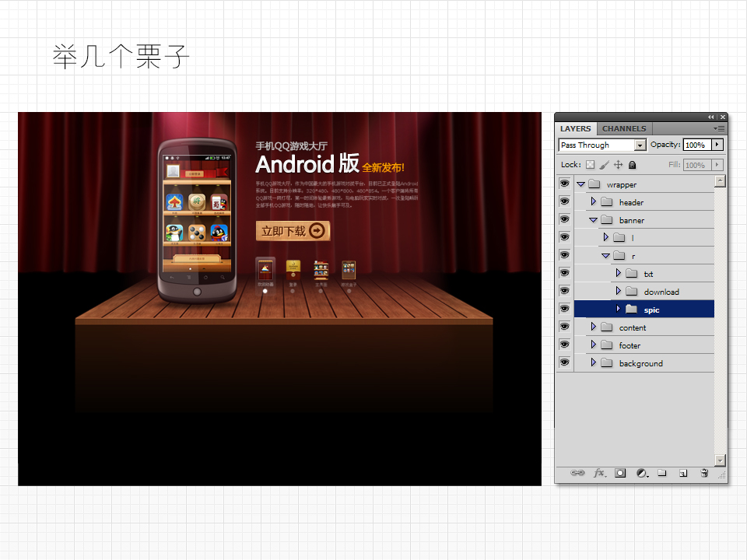Viewport: 747px width, 560px height.
Task: Open the Layers panel options menu
Action: coord(720,128)
